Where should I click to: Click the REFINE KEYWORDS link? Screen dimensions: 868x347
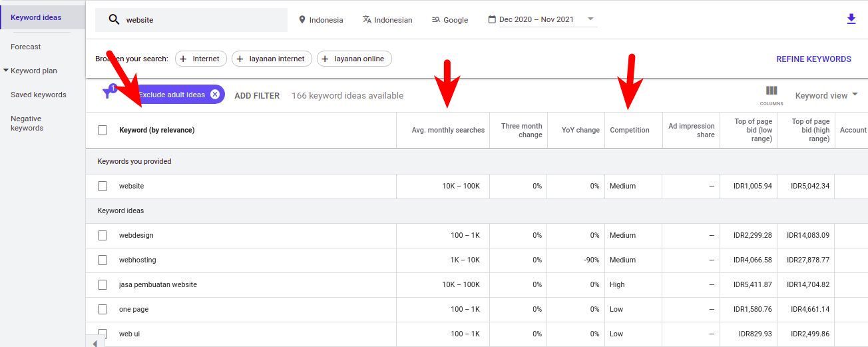(x=813, y=59)
